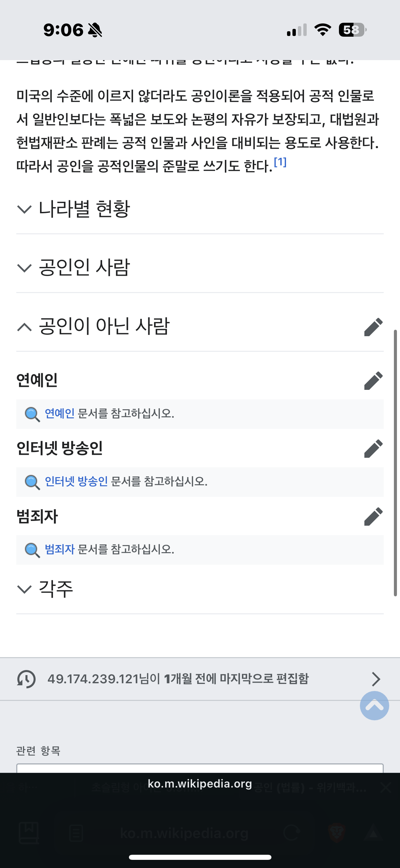This screenshot has width=400, height=868.
Task: Tap the page scrollbar on the right edge
Action: click(x=395, y=463)
